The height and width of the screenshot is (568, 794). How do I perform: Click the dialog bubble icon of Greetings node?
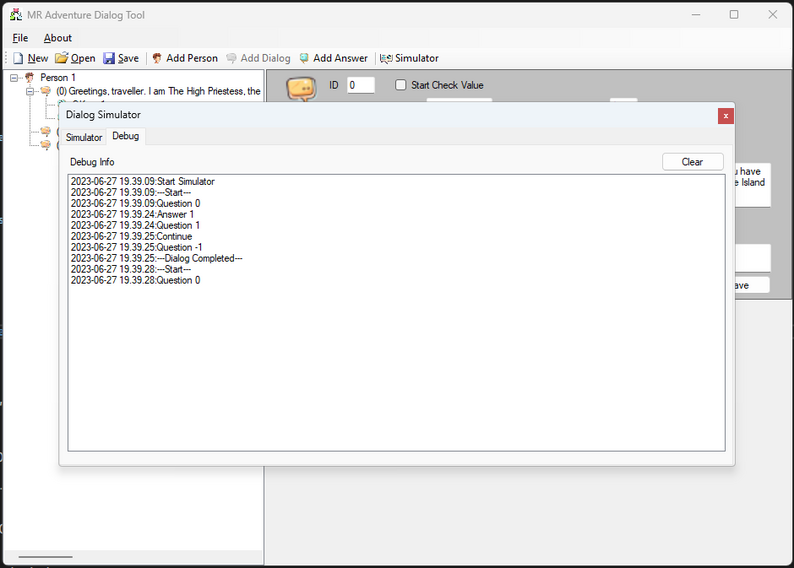(x=46, y=91)
